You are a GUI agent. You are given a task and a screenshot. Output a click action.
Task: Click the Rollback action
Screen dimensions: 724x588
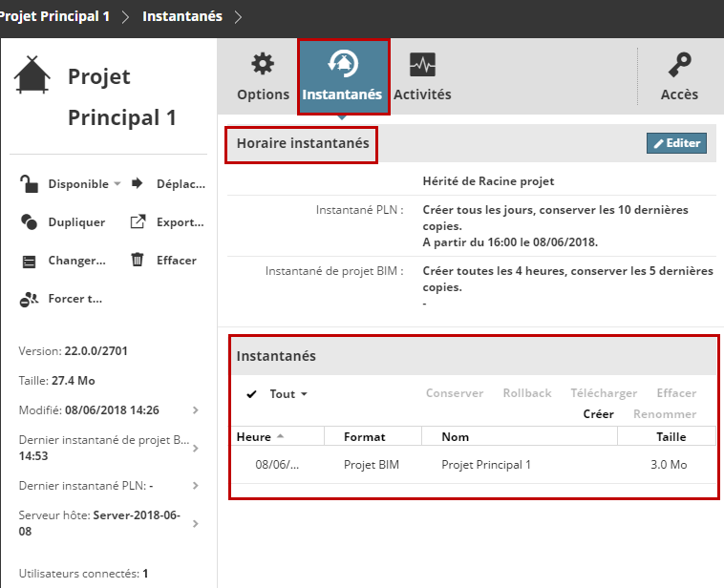pyautogui.click(x=527, y=393)
